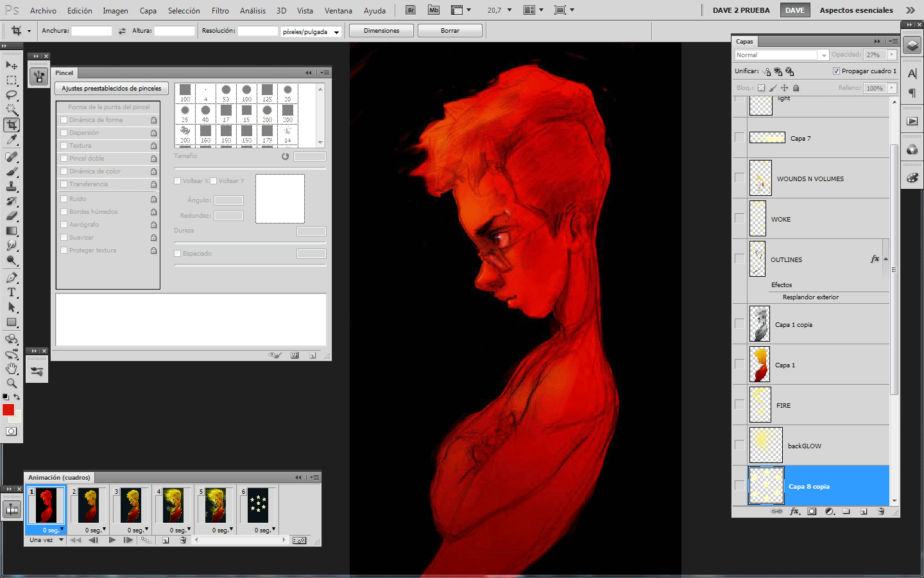Show the Capa 7 layer

click(739, 138)
